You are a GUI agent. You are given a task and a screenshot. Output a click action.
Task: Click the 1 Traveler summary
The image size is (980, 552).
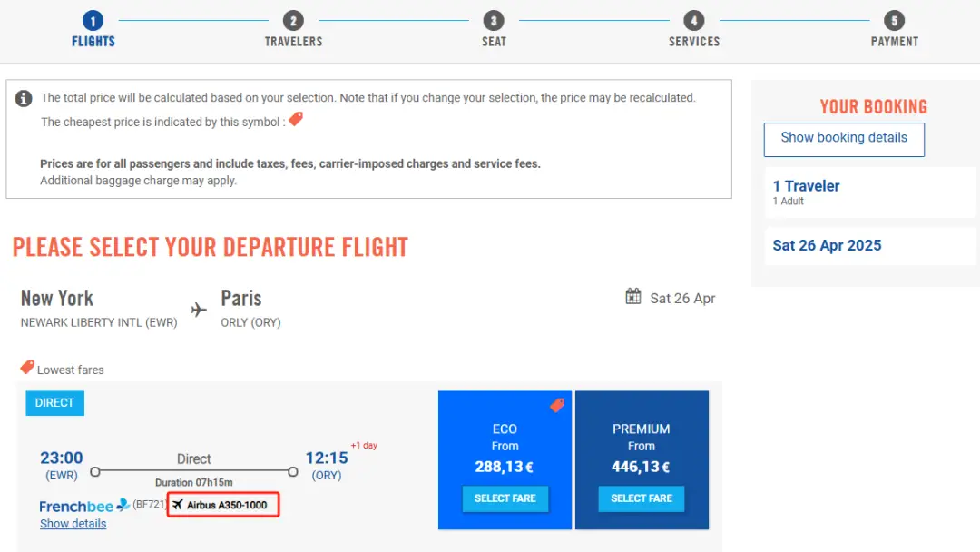pos(807,186)
